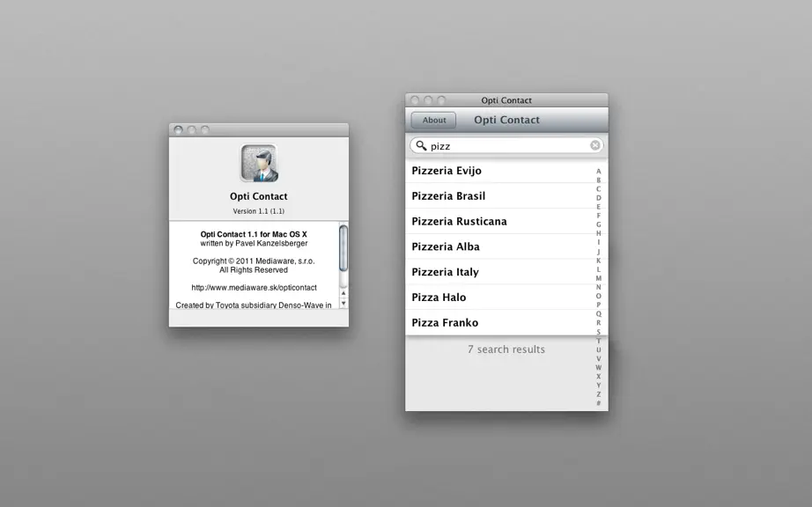Click the Opti Contact businessman app icon

(259, 164)
